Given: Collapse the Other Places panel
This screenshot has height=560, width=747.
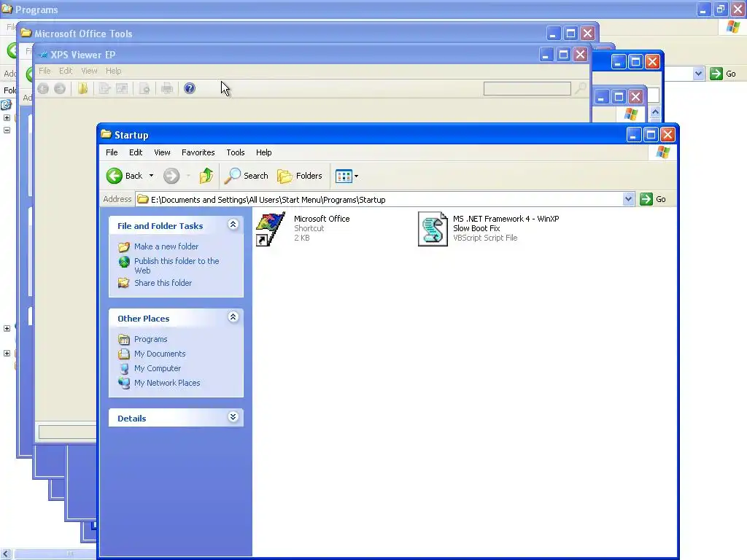Looking at the screenshot, I should [x=233, y=316].
